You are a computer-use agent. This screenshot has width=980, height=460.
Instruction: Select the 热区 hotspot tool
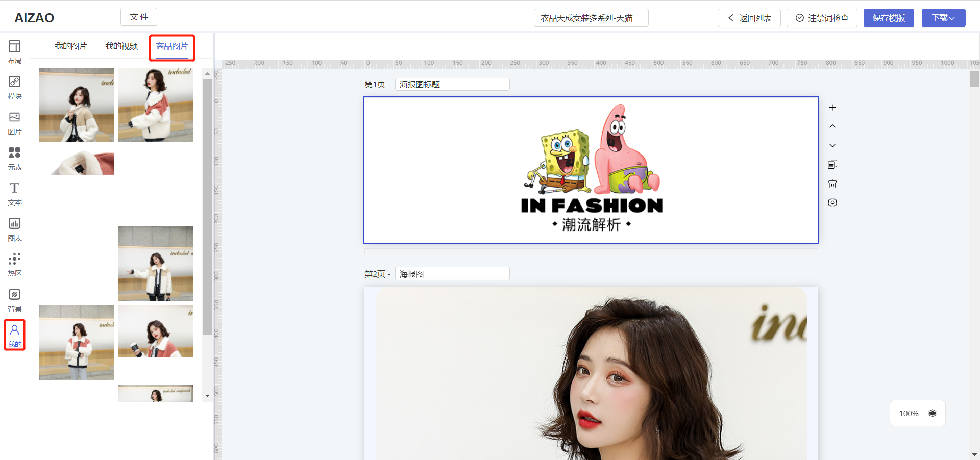(15, 265)
